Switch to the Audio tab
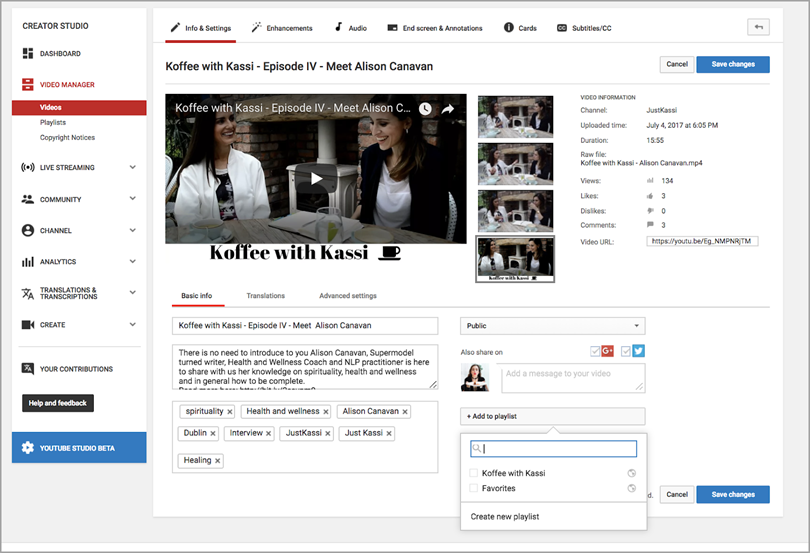 tap(351, 28)
